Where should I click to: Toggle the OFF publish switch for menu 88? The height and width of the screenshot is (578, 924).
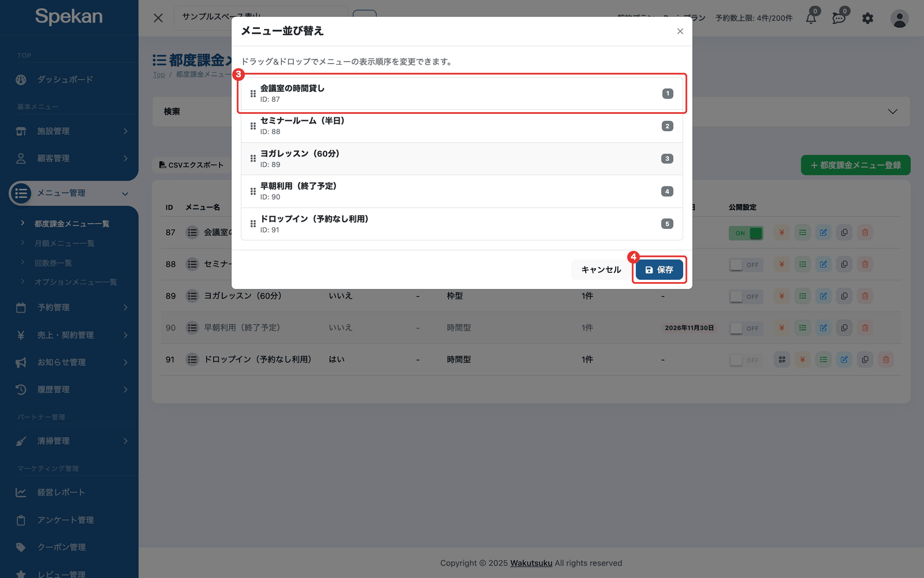(x=746, y=265)
